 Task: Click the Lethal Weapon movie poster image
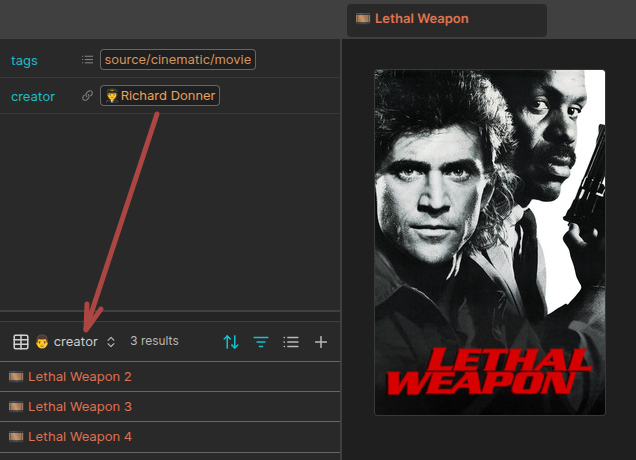[489, 242]
